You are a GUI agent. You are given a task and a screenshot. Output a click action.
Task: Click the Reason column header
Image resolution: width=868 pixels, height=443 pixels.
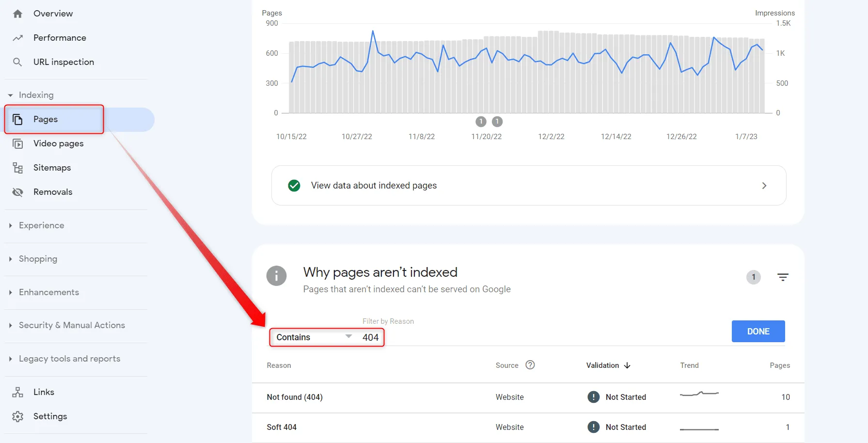tap(279, 365)
